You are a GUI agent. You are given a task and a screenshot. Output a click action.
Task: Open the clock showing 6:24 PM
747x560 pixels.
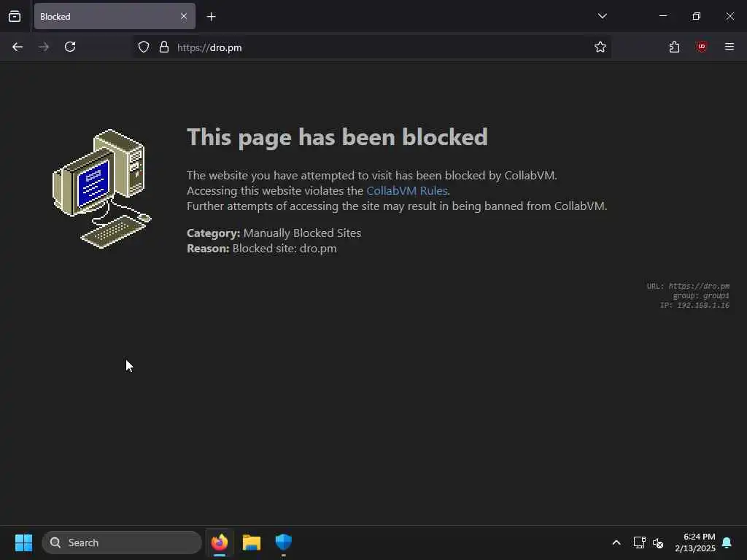695,542
